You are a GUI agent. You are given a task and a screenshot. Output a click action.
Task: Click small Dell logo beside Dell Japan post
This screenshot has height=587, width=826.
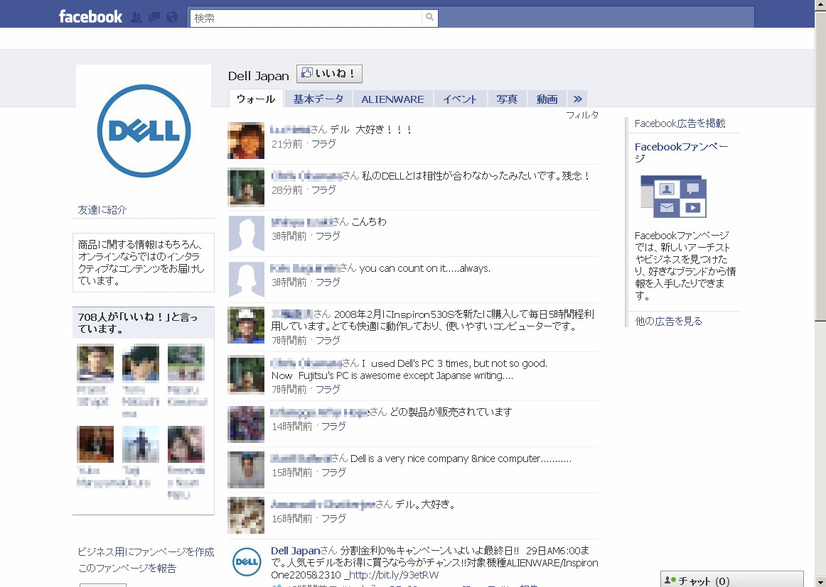[247, 562]
